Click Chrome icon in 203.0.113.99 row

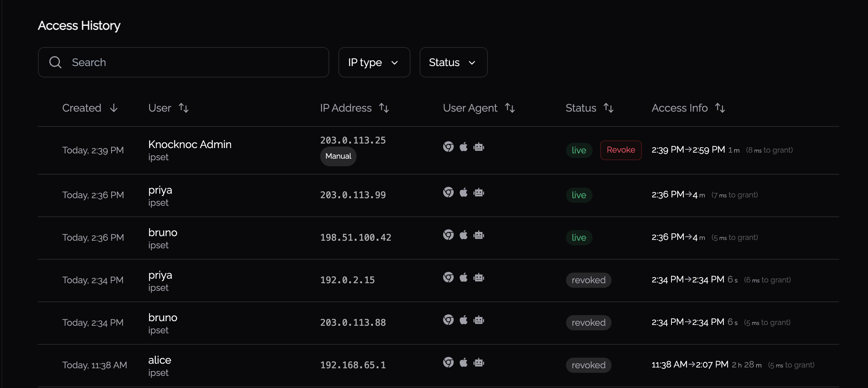[x=448, y=192]
